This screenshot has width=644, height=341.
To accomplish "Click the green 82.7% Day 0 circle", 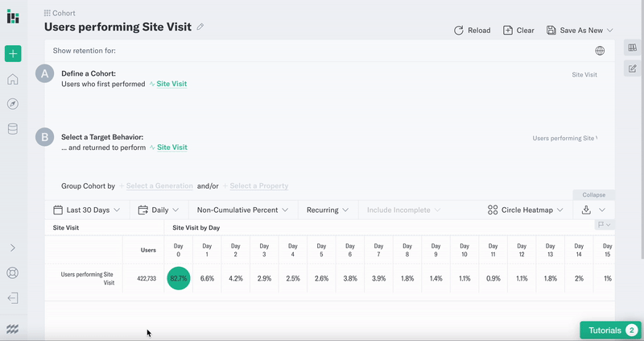I will pos(178,278).
